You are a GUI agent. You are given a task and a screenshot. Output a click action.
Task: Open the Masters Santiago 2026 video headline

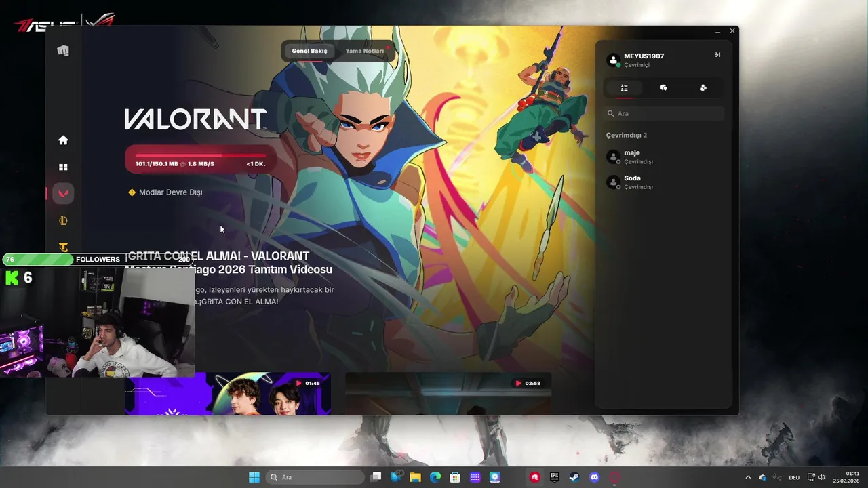point(229,262)
